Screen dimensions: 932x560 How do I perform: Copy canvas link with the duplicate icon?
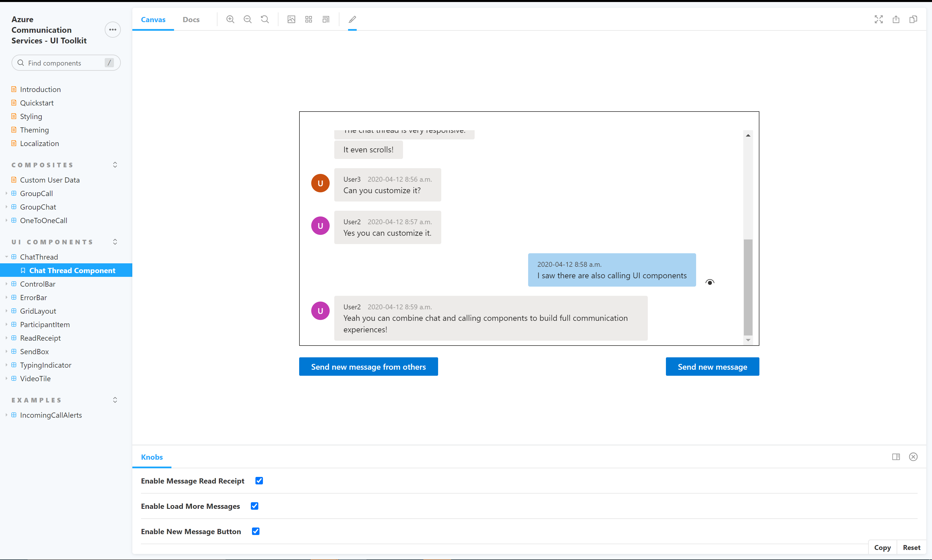[914, 19]
